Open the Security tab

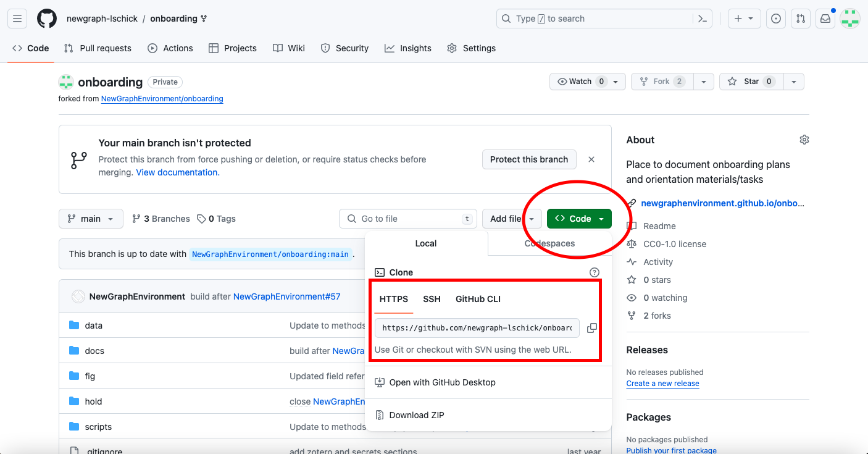[x=344, y=48]
